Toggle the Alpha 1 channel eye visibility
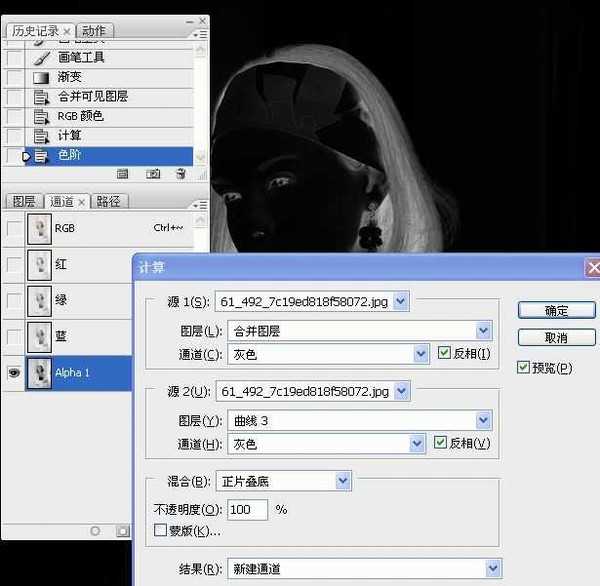Image resolution: width=600 pixels, height=586 pixels. 14,371
